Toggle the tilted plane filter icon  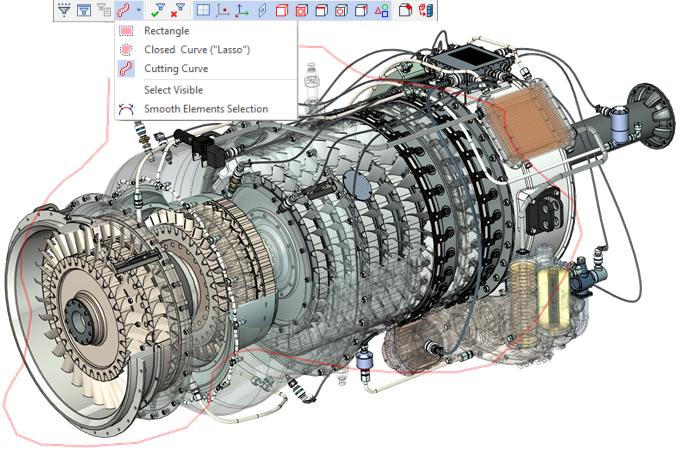pos(262,10)
